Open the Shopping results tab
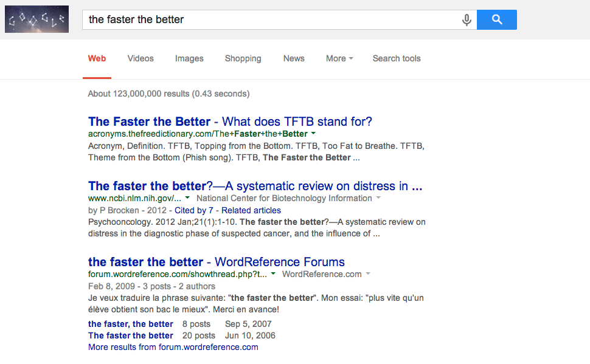 243,58
